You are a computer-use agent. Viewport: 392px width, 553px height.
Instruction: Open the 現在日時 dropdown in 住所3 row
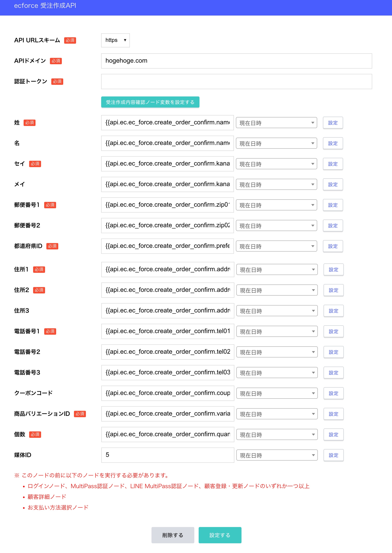coord(277,311)
